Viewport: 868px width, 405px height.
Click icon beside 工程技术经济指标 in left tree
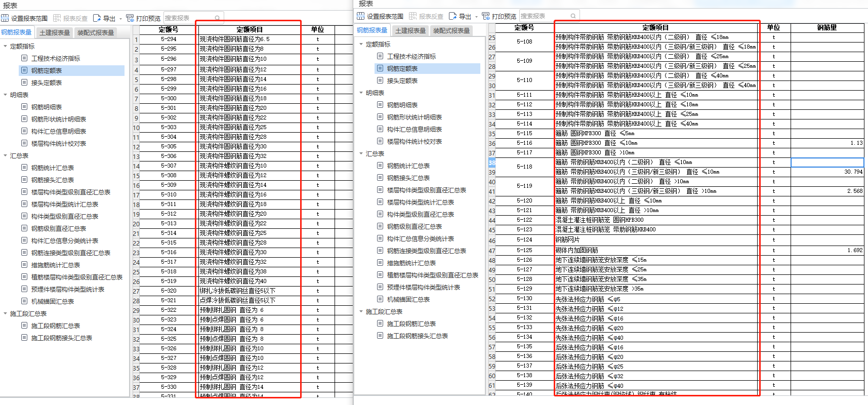click(x=24, y=58)
